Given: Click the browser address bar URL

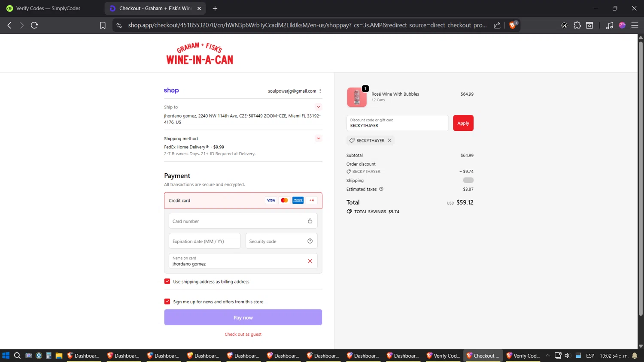Looking at the screenshot, I should [x=307, y=25].
